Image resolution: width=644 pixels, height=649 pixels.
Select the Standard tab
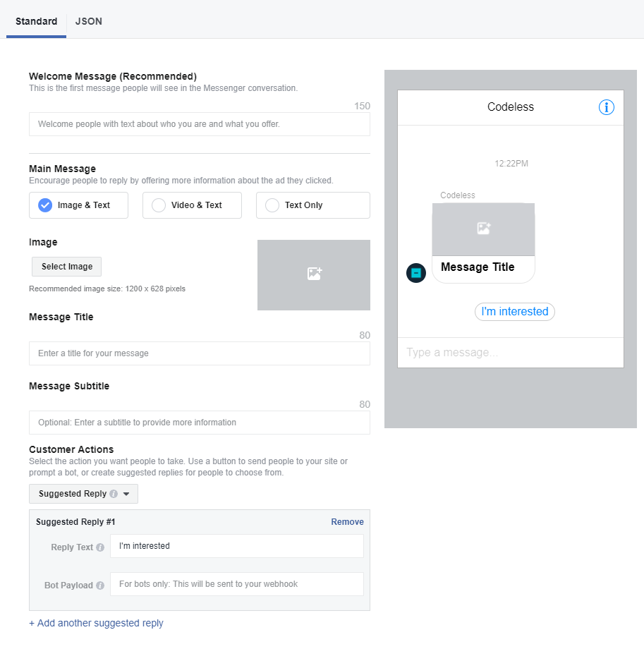tap(36, 21)
